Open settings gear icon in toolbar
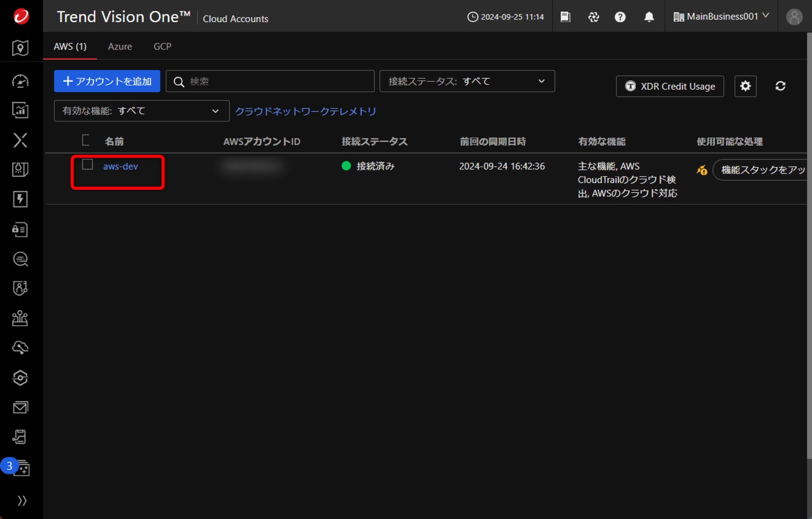812x519 pixels. [x=745, y=86]
